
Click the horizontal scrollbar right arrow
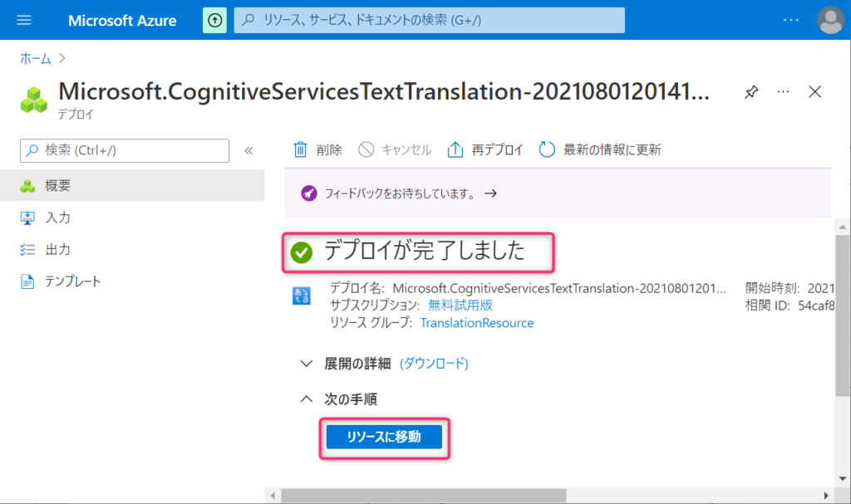826,496
